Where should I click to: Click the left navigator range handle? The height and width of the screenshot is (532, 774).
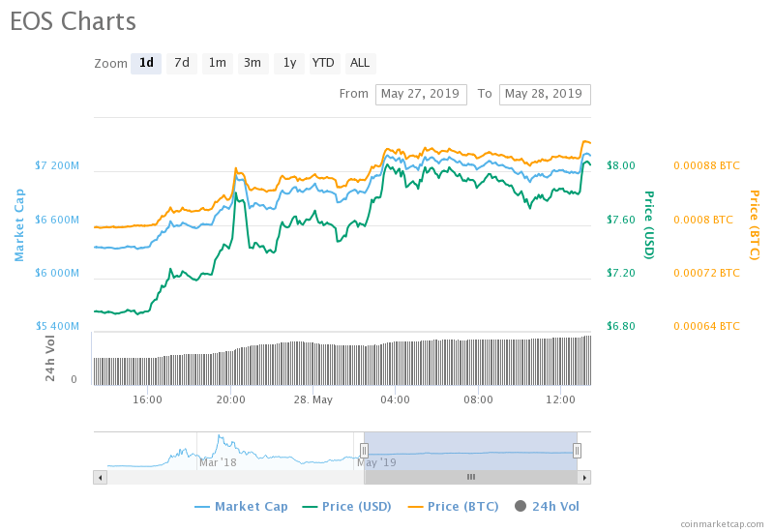point(365,450)
